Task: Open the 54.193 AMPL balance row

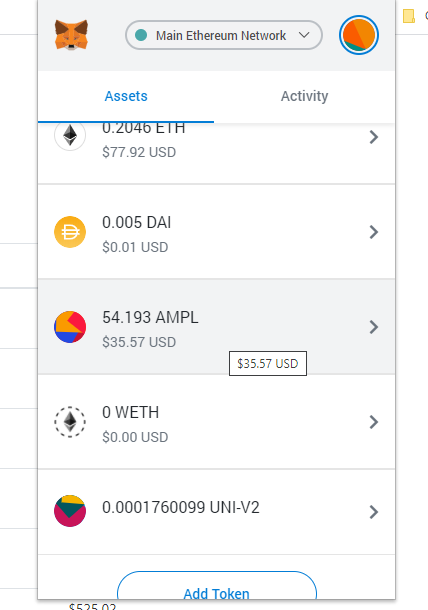Action: (x=216, y=327)
